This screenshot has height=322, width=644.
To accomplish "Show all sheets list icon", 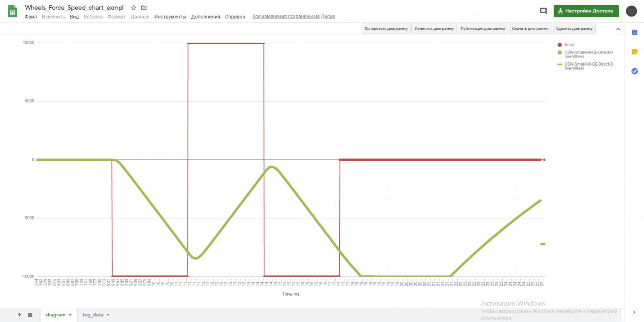I will tap(30, 315).
